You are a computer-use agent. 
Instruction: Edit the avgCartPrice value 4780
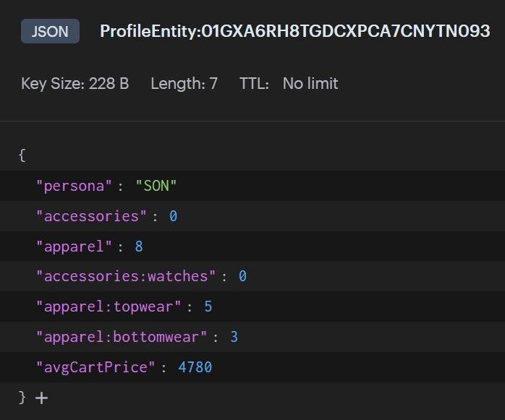[x=195, y=367]
